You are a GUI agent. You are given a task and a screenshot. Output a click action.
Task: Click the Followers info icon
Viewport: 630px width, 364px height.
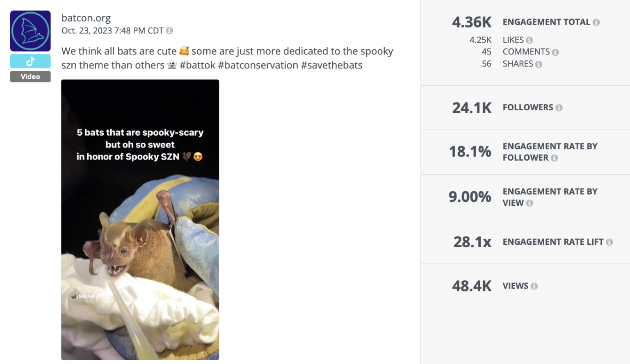(559, 107)
